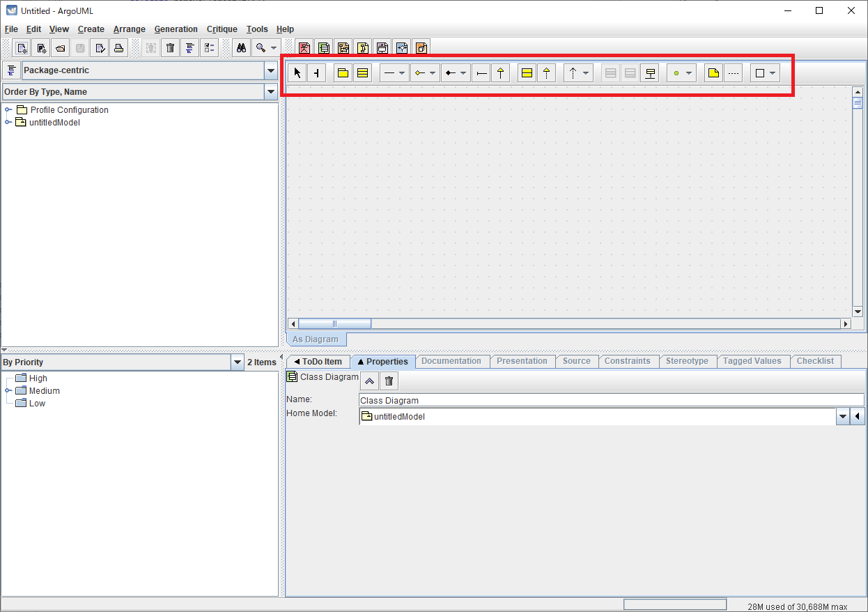The width and height of the screenshot is (868, 612).
Task: Switch to the ToDo Item tab
Action: pos(318,362)
